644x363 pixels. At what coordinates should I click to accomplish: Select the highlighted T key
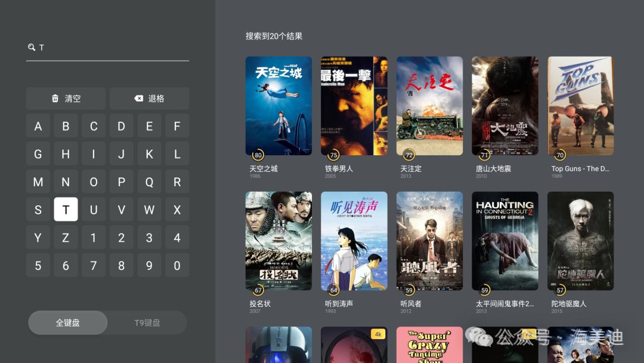click(66, 210)
